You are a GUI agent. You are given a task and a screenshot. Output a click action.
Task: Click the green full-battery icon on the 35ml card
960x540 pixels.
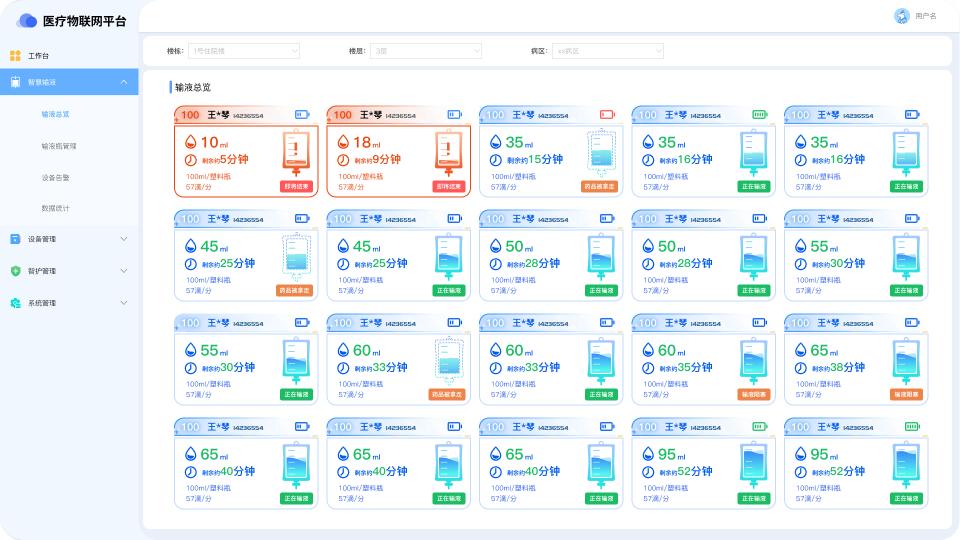pos(759,115)
